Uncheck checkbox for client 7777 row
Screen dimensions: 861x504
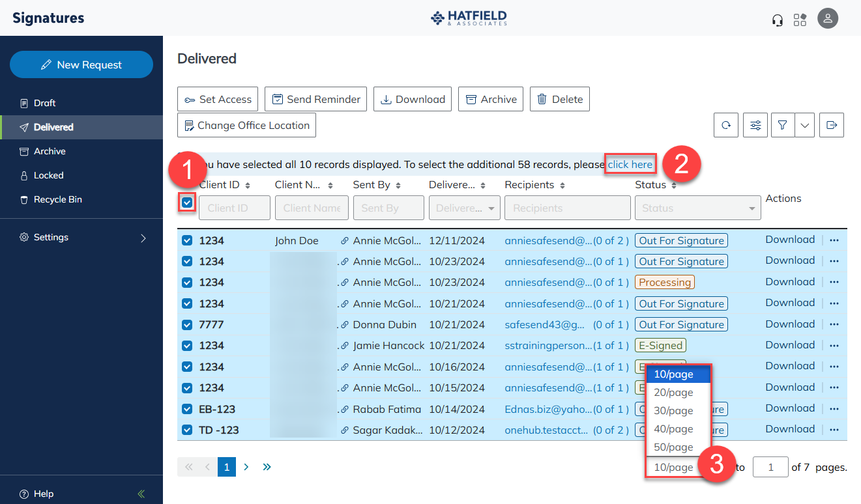(x=187, y=324)
